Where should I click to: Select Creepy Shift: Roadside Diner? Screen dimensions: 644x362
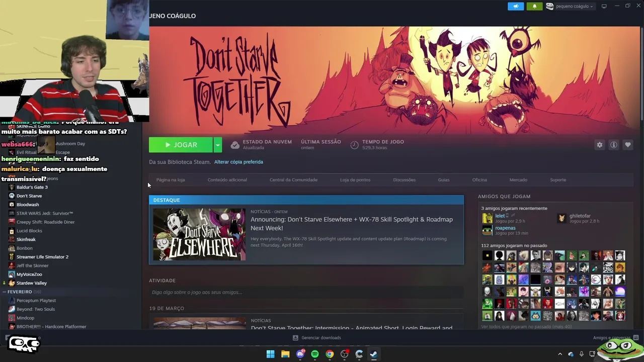[x=45, y=222]
